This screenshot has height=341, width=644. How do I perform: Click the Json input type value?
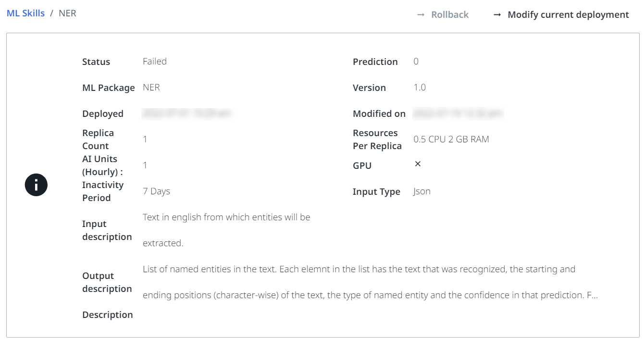421,191
